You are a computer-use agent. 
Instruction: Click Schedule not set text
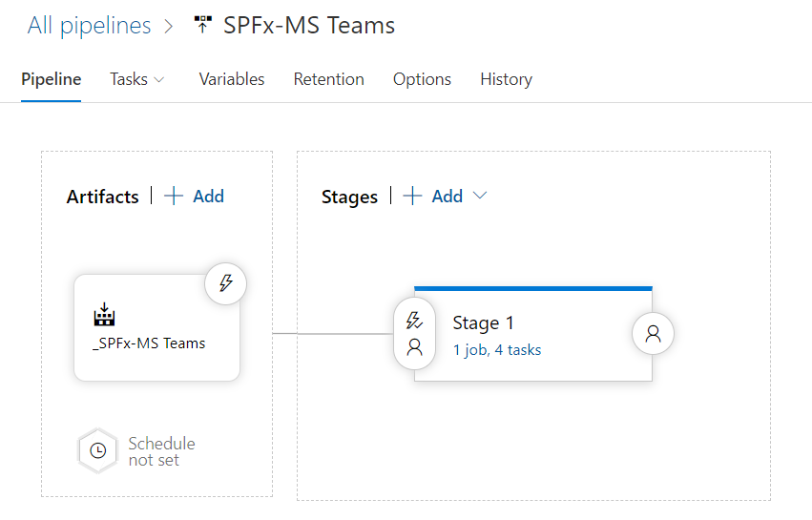click(x=161, y=451)
